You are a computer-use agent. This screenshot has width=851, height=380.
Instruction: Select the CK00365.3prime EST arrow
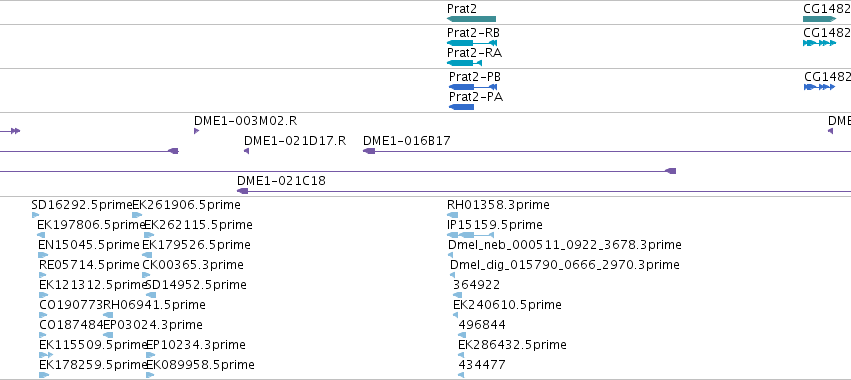pos(146,275)
